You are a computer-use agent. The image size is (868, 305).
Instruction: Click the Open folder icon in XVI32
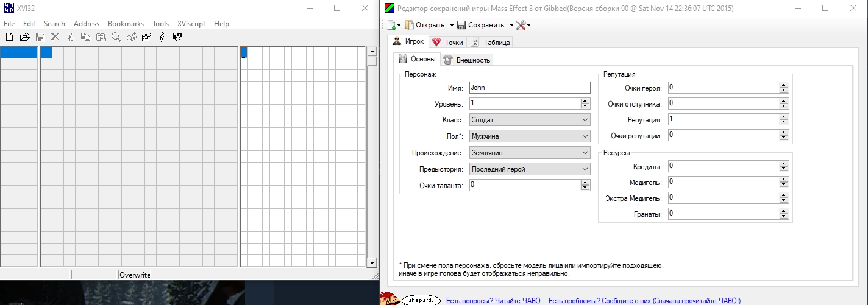(x=24, y=37)
